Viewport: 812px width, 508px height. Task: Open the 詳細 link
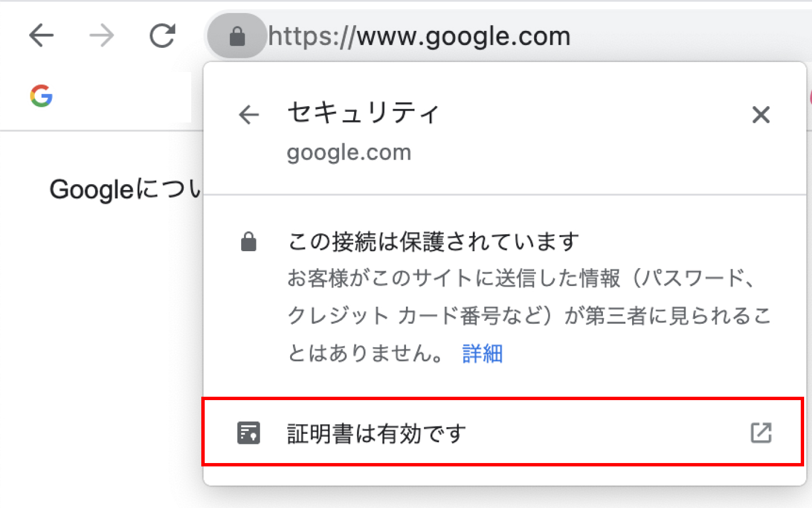pos(482,354)
